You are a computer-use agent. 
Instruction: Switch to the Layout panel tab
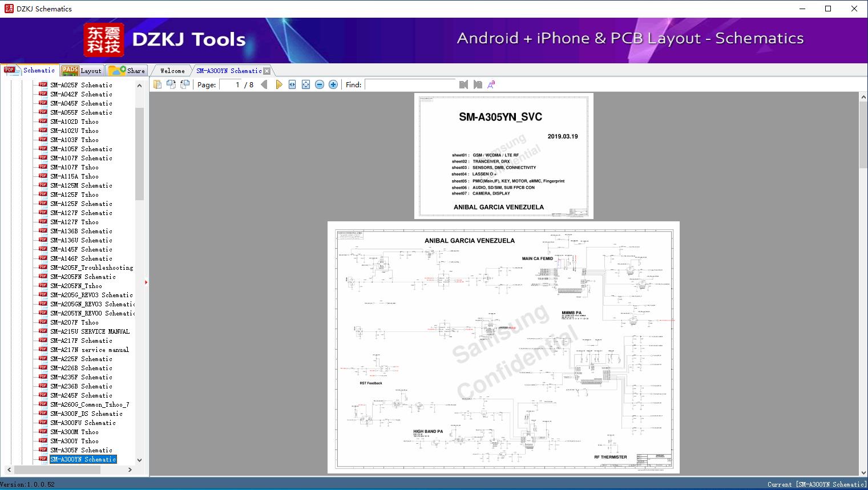tap(82, 71)
